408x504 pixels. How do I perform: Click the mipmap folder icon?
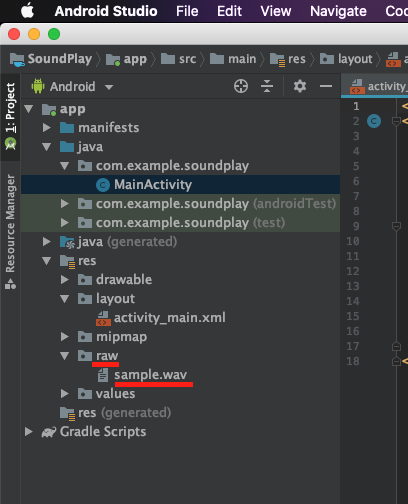(x=85, y=337)
